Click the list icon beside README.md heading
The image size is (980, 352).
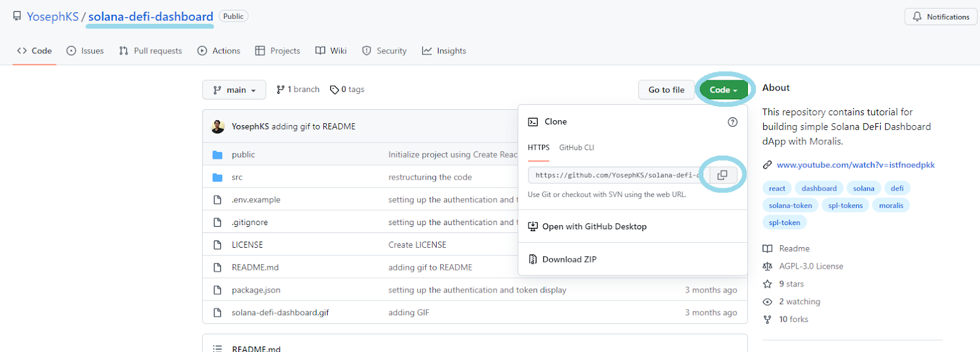coord(217,348)
